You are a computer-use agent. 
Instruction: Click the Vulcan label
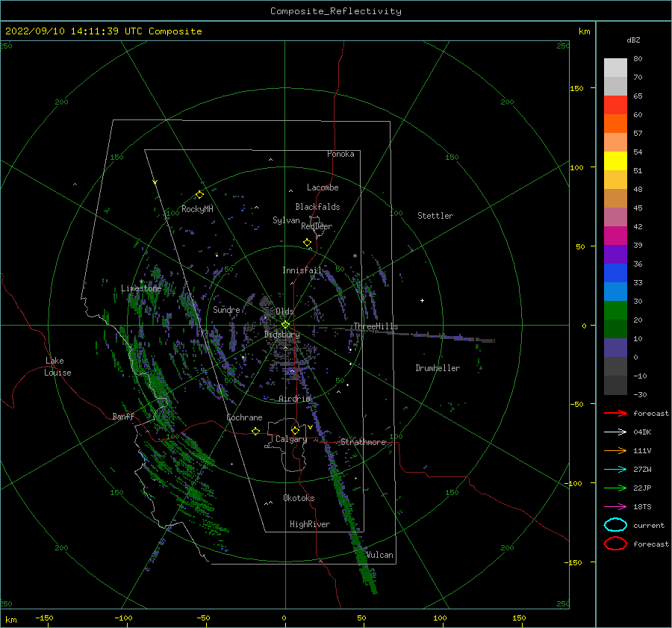[x=380, y=555]
